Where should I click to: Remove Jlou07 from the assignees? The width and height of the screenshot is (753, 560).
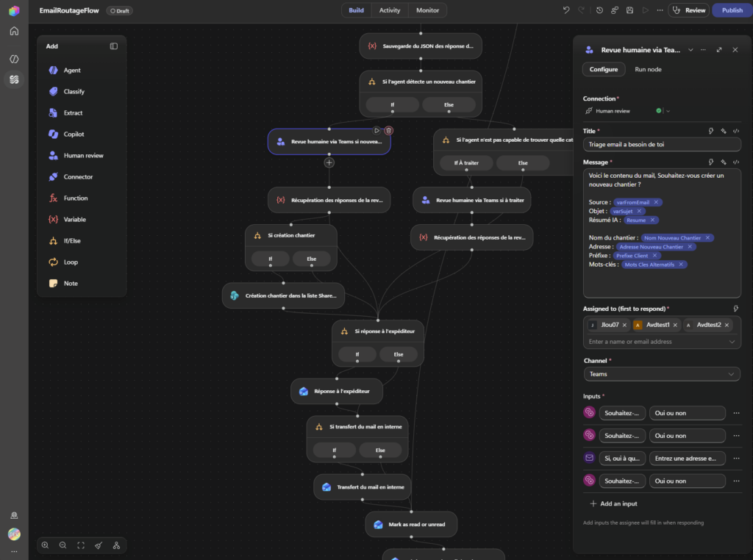click(x=624, y=325)
